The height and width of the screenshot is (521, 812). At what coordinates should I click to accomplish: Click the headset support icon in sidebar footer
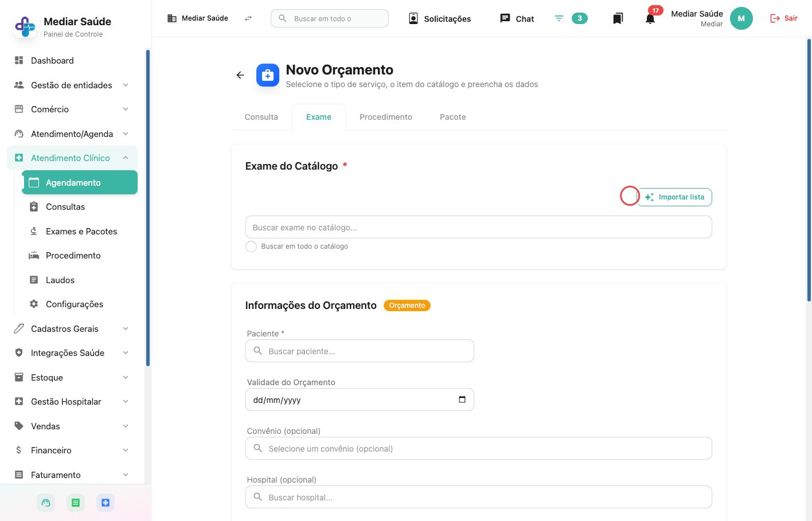(46, 503)
